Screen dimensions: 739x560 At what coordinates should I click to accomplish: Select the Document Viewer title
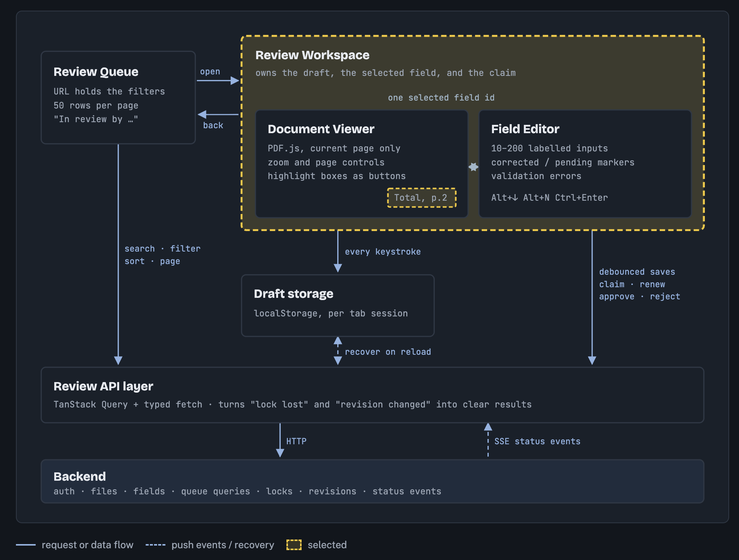[321, 129]
